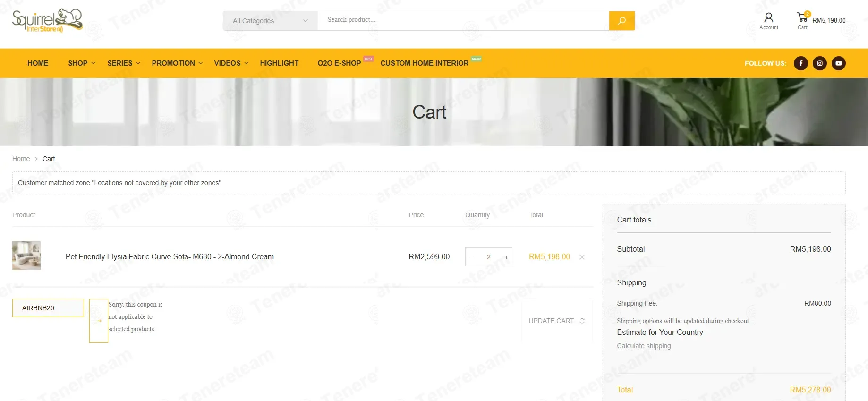Open the HIGHLIGHT menu item
The image size is (868, 401).
point(279,63)
